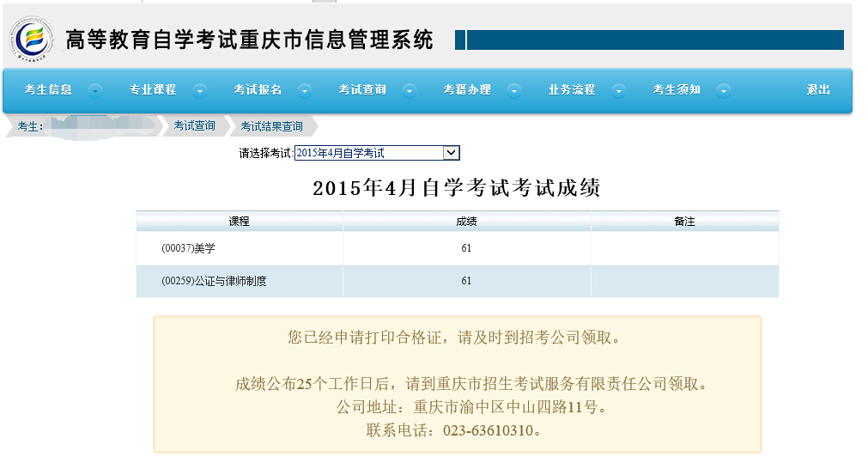
Task: Click the 成绩 column header
Action: (x=466, y=222)
